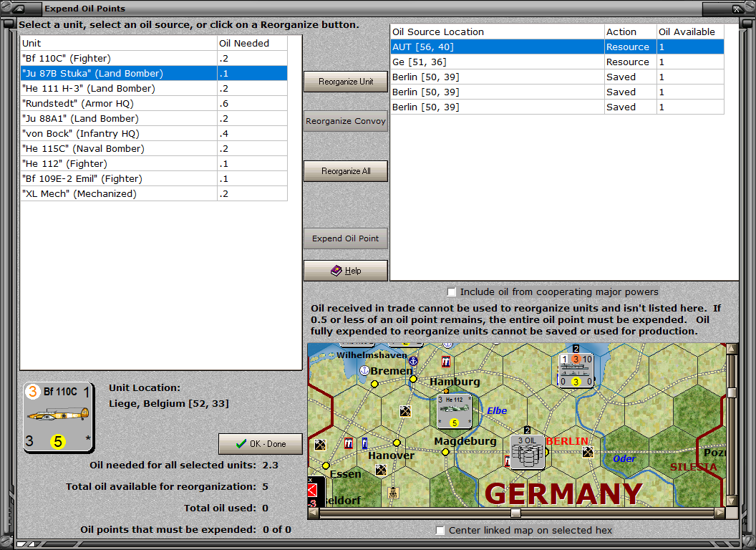Image resolution: width=756 pixels, height=550 pixels.
Task: Select the "XL Mech" (Mechanized) row
Action: (154, 193)
